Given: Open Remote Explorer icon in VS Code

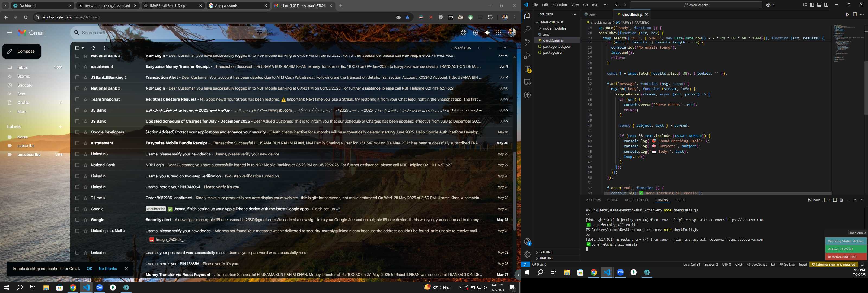Looking at the screenshot, I should coord(527,82).
